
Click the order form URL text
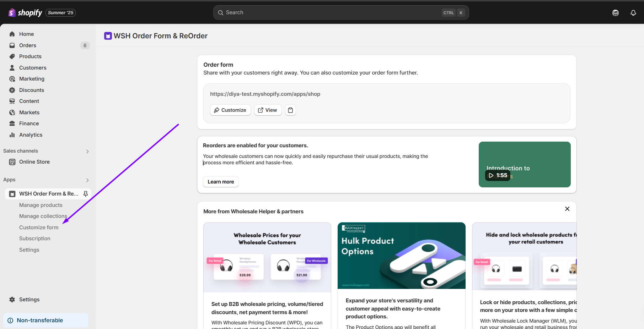[265, 94]
